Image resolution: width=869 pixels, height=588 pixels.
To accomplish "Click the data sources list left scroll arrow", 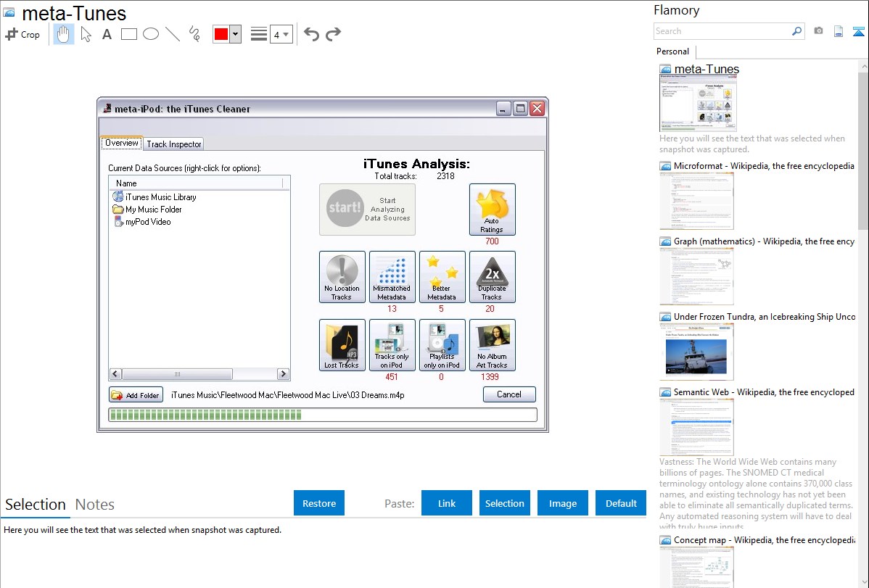I will tap(116, 374).
